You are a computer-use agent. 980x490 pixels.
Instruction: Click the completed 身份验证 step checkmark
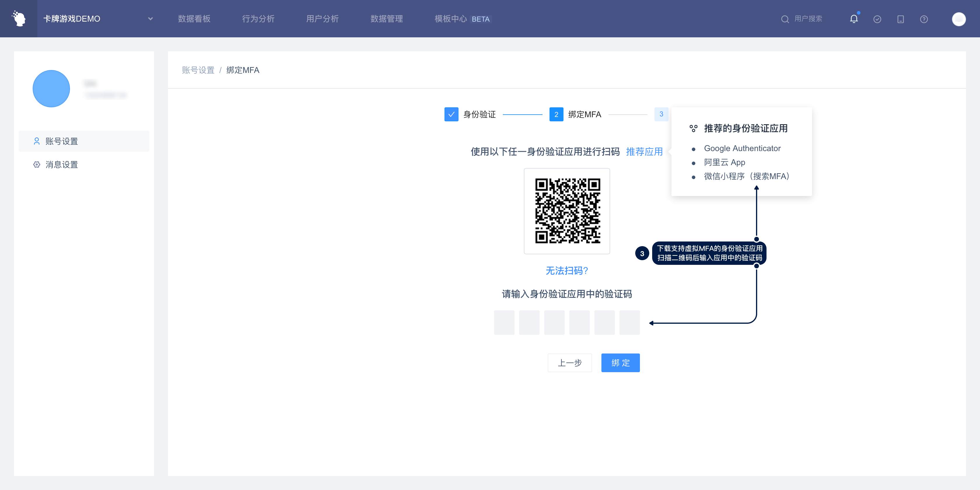coord(451,114)
